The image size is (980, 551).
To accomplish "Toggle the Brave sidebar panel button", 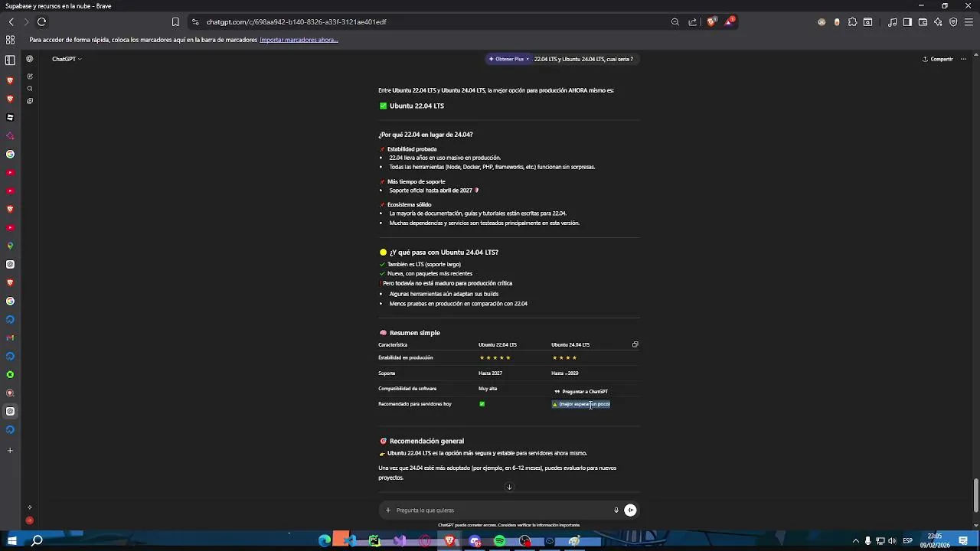I will point(907,22).
